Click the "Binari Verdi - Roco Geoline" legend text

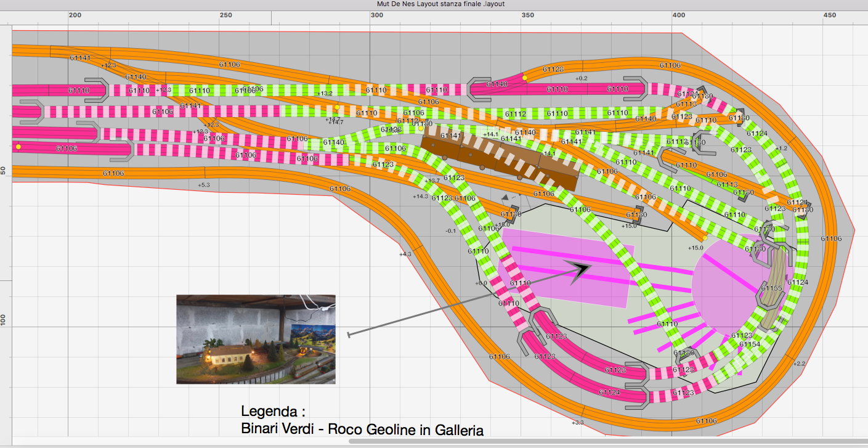(362, 430)
